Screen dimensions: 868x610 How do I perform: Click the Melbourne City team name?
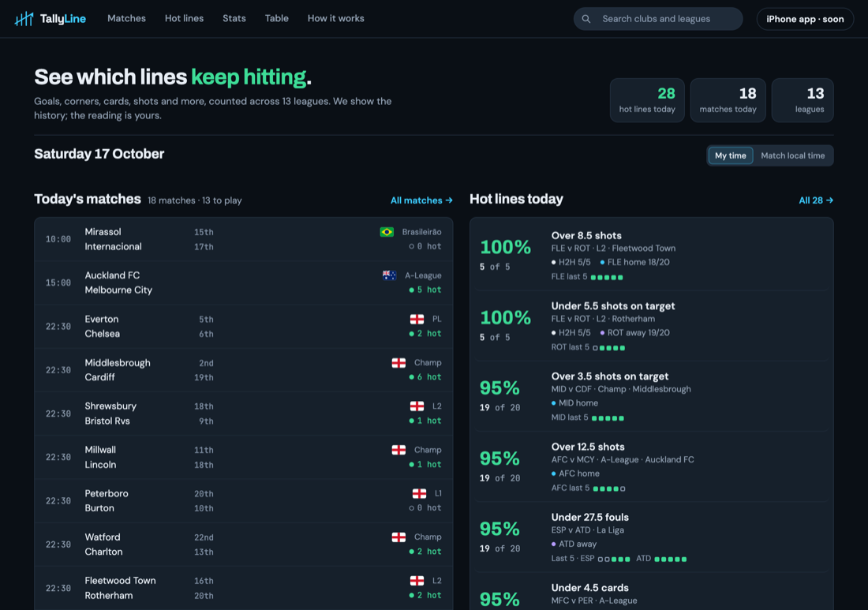(118, 290)
